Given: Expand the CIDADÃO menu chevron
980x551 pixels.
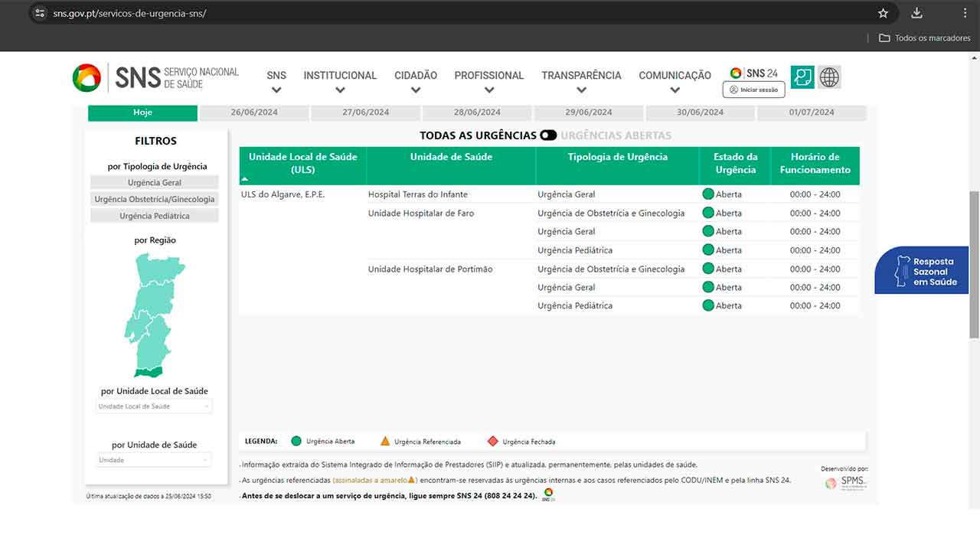Looking at the screenshot, I should click(x=416, y=90).
